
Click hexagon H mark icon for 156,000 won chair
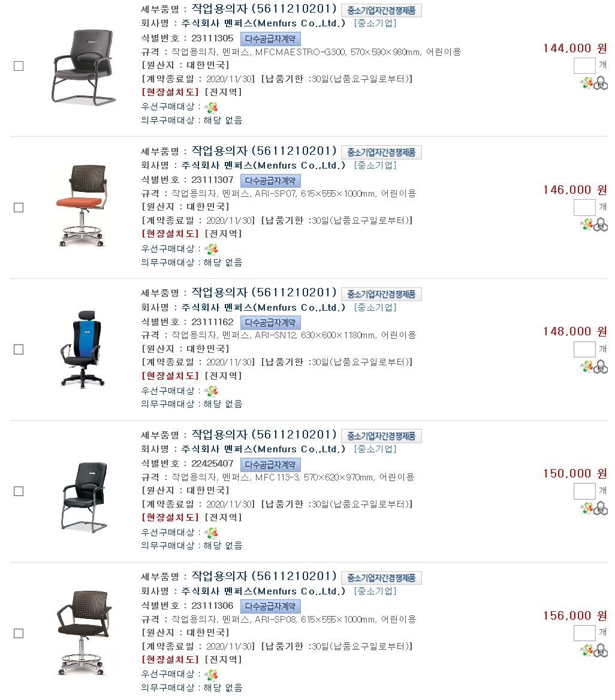(x=601, y=650)
